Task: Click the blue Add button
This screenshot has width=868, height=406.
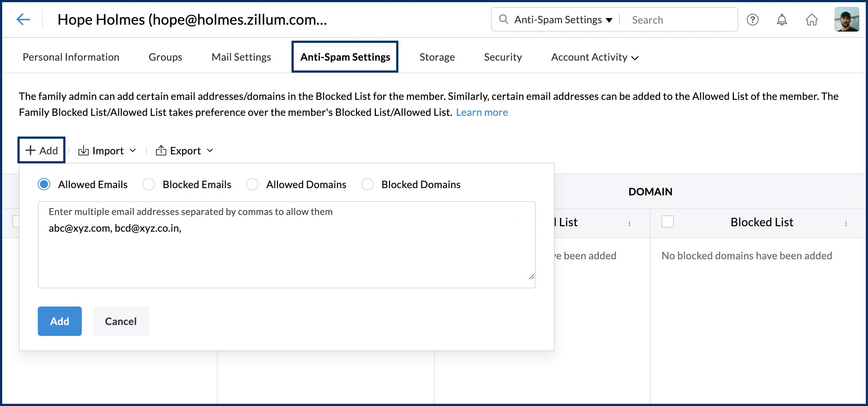Action: click(60, 321)
